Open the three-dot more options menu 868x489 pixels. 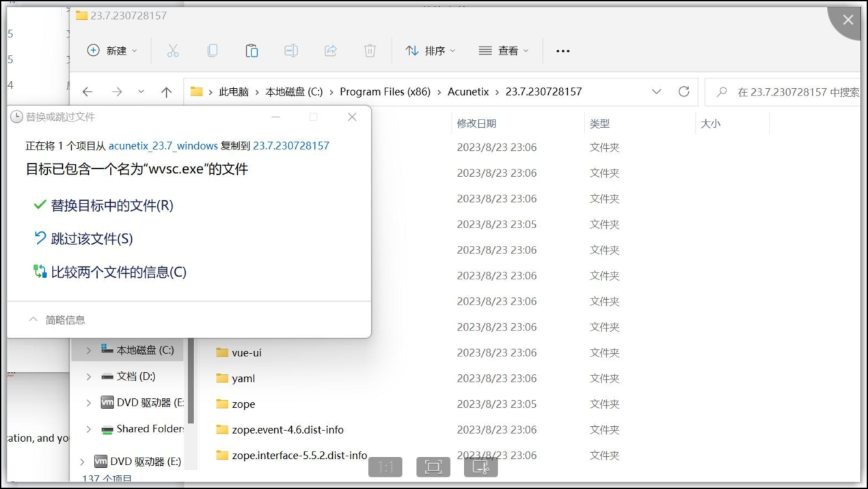(x=563, y=51)
